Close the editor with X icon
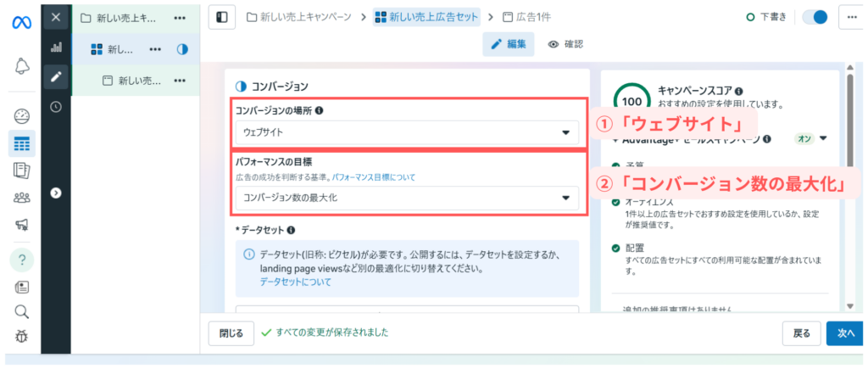 click(56, 17)
